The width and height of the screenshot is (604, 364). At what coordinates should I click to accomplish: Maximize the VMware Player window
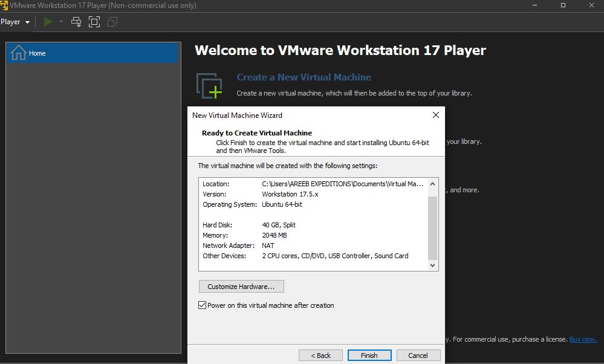(x=563, y=5)
